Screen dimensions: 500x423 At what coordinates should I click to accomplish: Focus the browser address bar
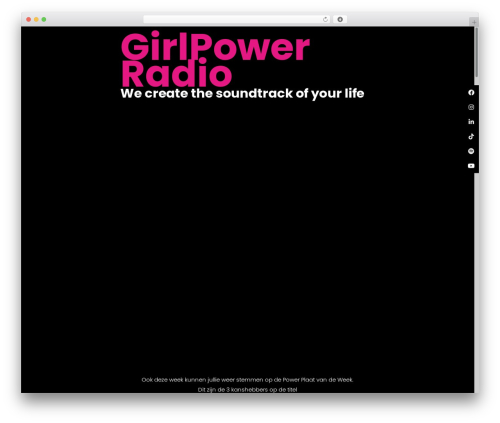tap(237, 19)
